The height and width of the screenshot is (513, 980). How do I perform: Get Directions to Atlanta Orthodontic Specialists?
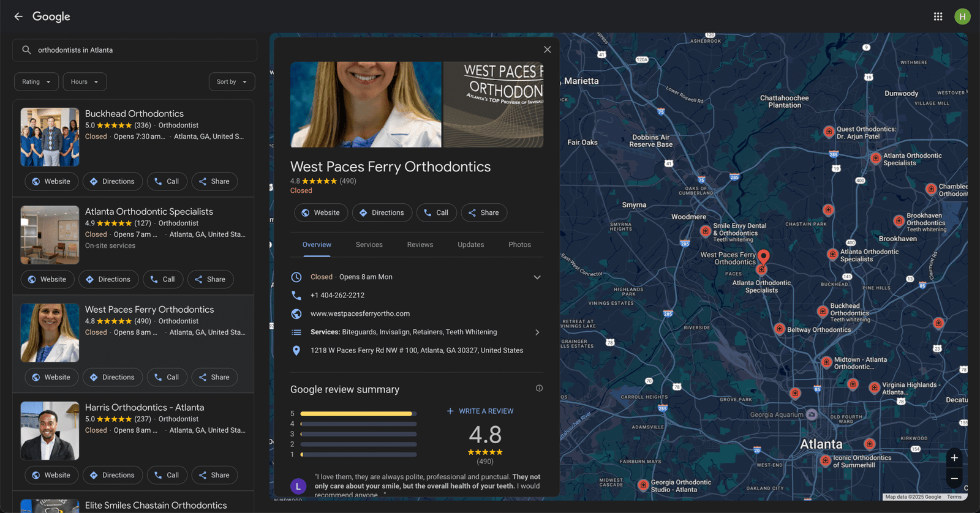108,279
